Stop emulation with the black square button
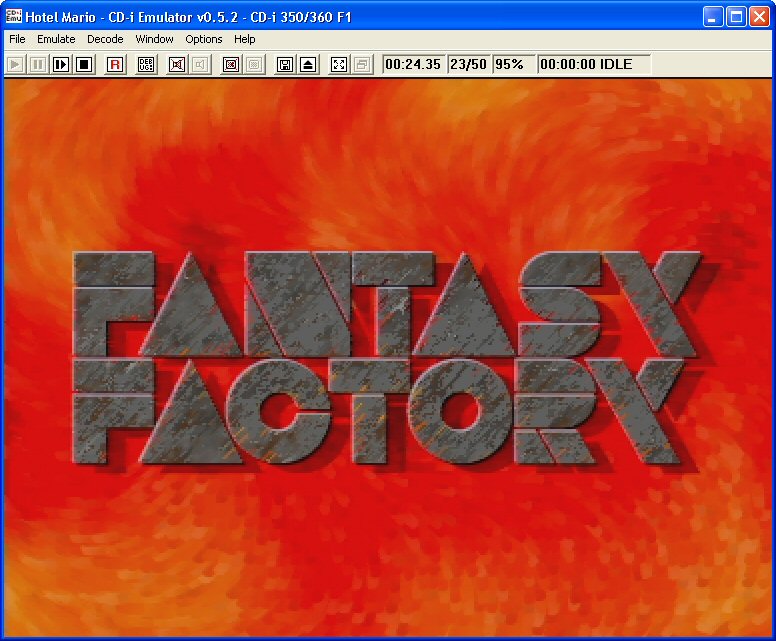This screenshot has width=776, height=641. pos(84,64)
